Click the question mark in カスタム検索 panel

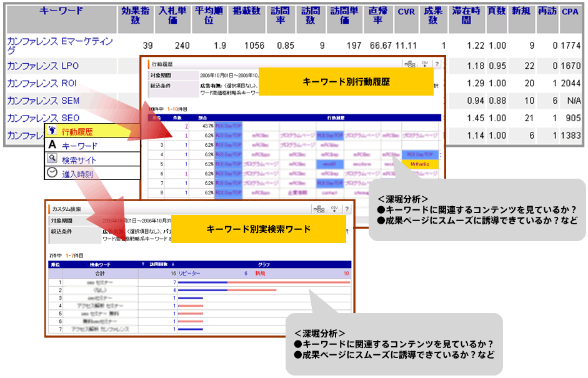click(x=346, y=209)
